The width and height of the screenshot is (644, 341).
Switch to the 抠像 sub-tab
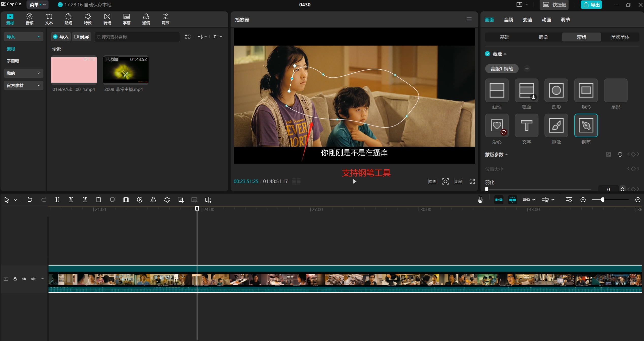pyautogui.click(x=543, y=37)
